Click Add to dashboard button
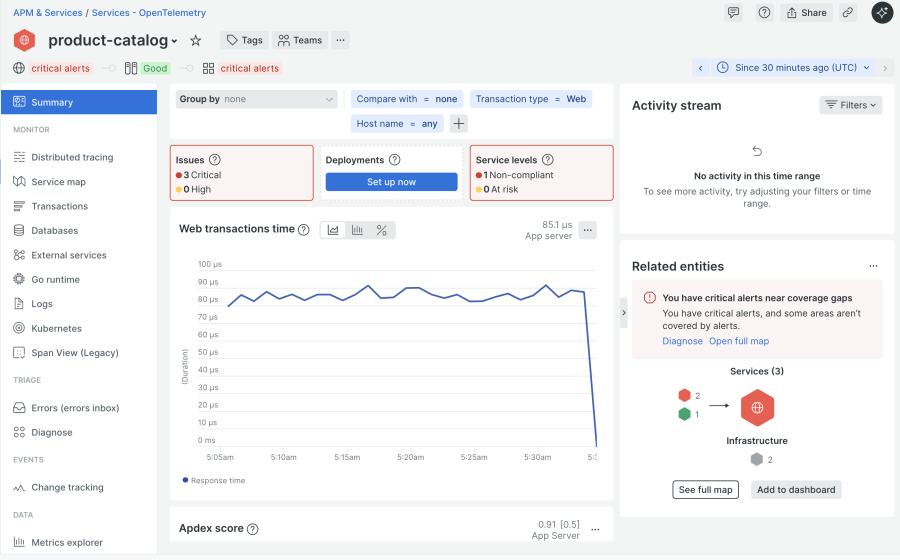Image resolution: width=900 pixels, height=560 pixels. pos(796,489)
